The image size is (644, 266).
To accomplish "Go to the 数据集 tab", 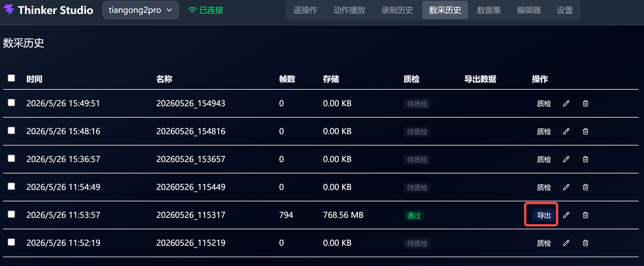I will tap(489, 10).
